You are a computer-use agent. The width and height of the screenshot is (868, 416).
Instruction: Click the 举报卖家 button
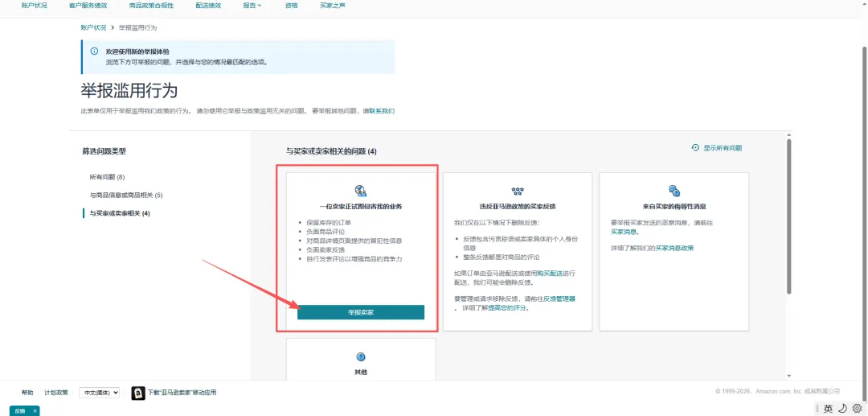click(x=361, y=312)
